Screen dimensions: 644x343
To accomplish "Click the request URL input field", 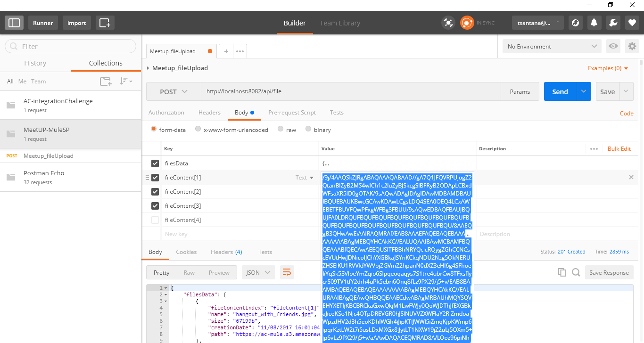I will pyautogui.click(x=330, y=91).
